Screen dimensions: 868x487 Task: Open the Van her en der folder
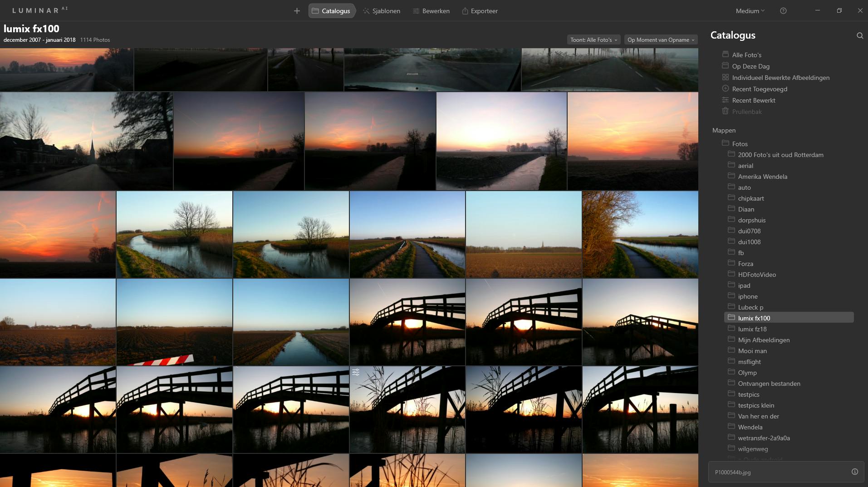pos(758,416)
